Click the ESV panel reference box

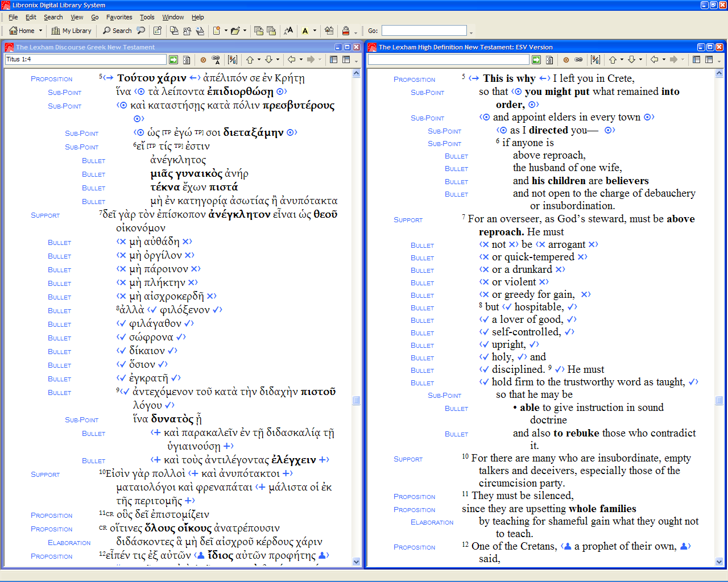[x=448, y=59]
